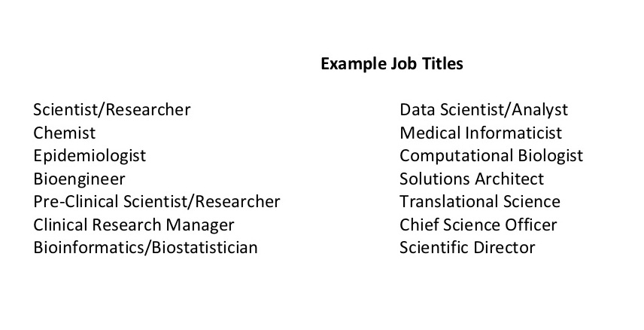644x330 pixels.
Task: Select the "Medical Informaticist" text
Action: [x=481, y=133]
